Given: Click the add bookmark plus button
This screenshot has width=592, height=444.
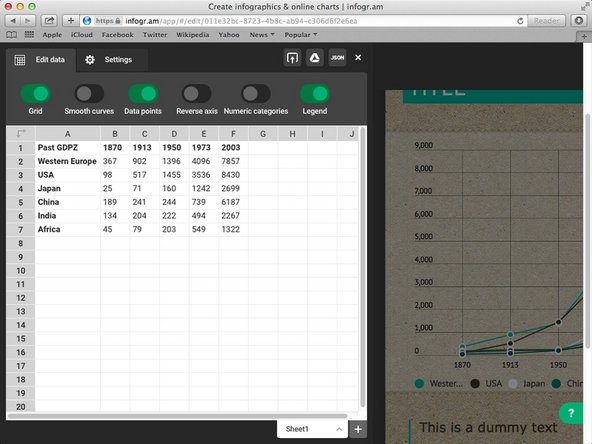Looking at the screenshot, I should (x=71, y=21).
